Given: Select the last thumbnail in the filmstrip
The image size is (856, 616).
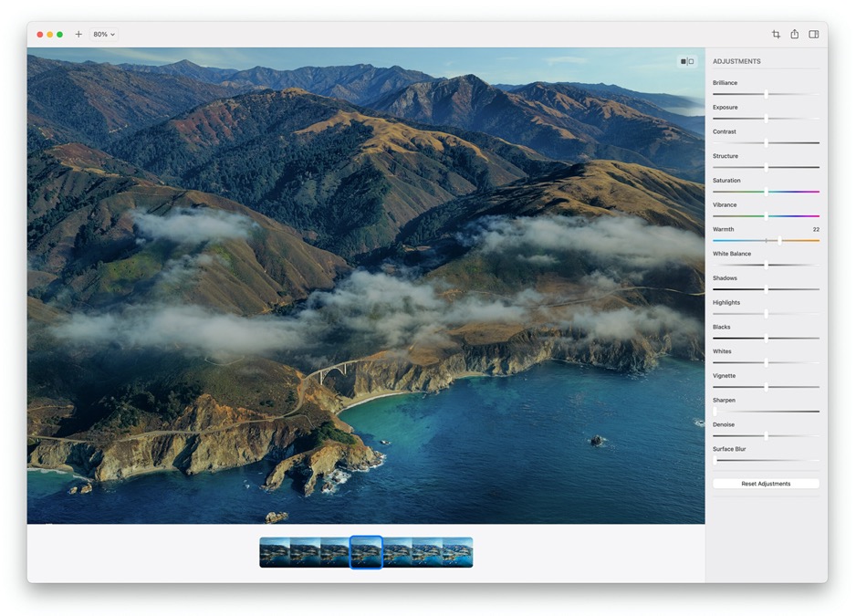Looking at the screenshot, I should pyautogui.click(x=458, y=552).
